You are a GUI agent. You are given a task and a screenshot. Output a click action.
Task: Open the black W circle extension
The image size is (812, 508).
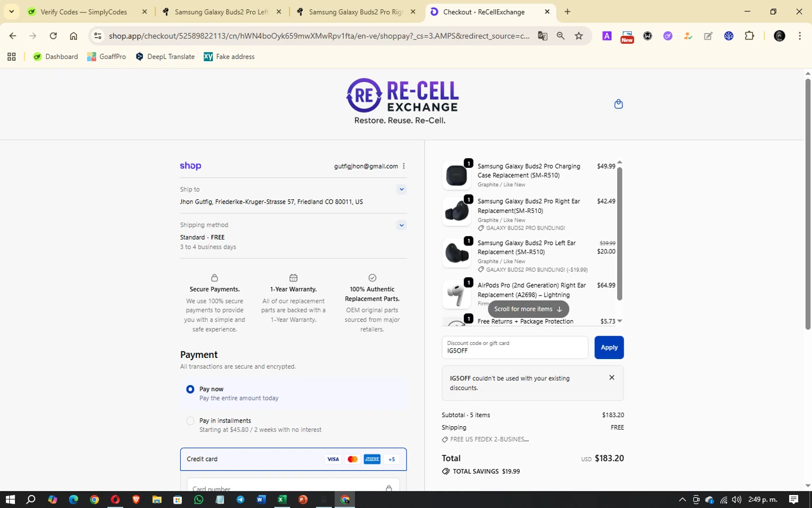pyautogui.click(x=647, y=36)
